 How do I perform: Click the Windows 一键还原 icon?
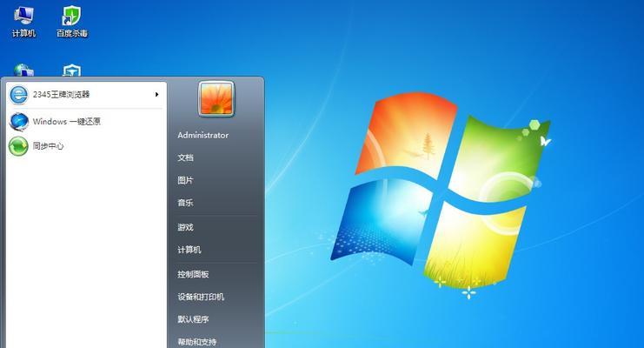18,121
